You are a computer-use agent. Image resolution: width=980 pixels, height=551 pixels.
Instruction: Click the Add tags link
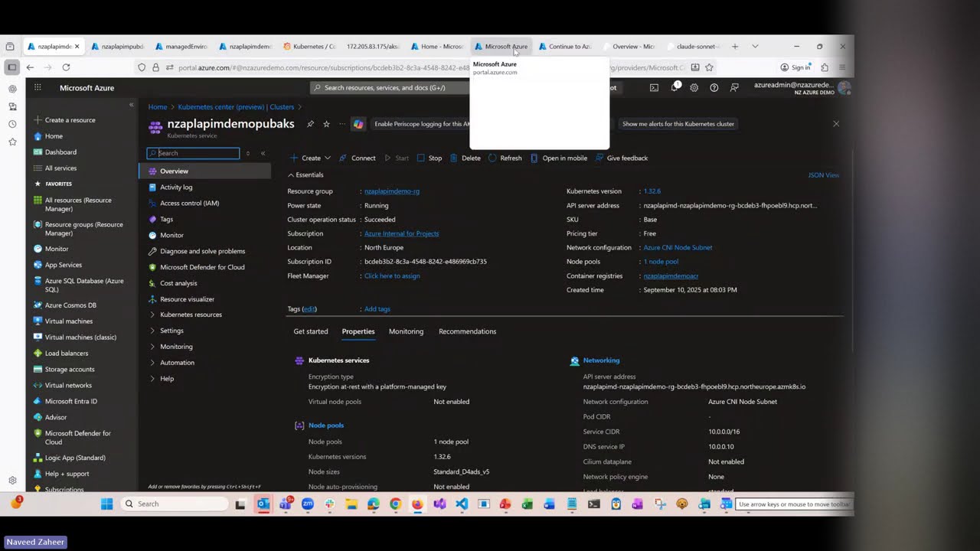(x=377, y=309)
